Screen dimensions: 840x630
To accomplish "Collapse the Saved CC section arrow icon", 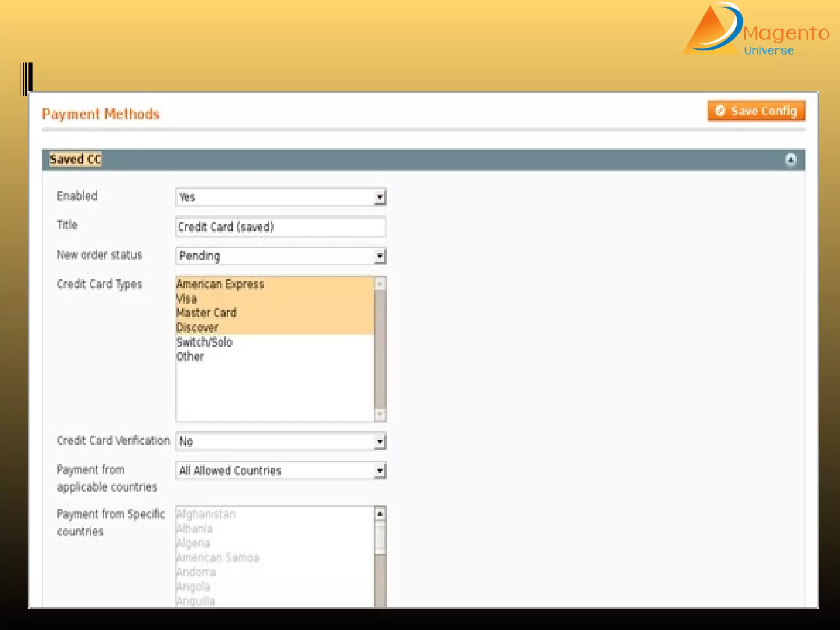I will 790,159.
